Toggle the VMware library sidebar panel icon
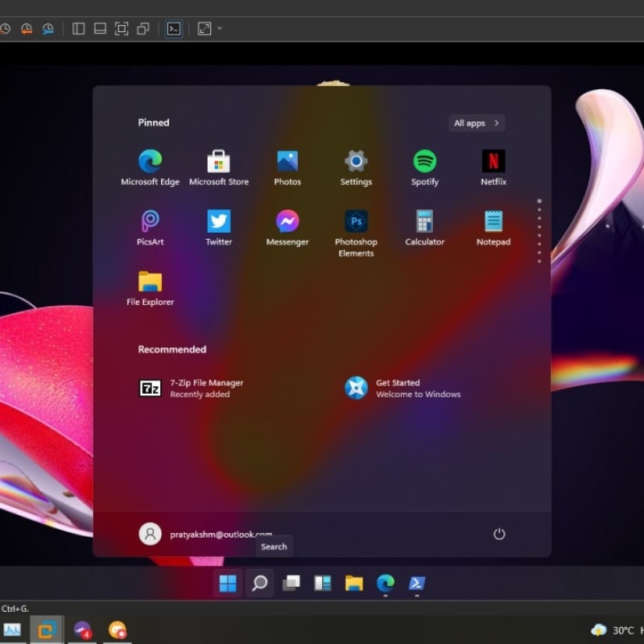The image size is (644, 644). coord(78,29)
